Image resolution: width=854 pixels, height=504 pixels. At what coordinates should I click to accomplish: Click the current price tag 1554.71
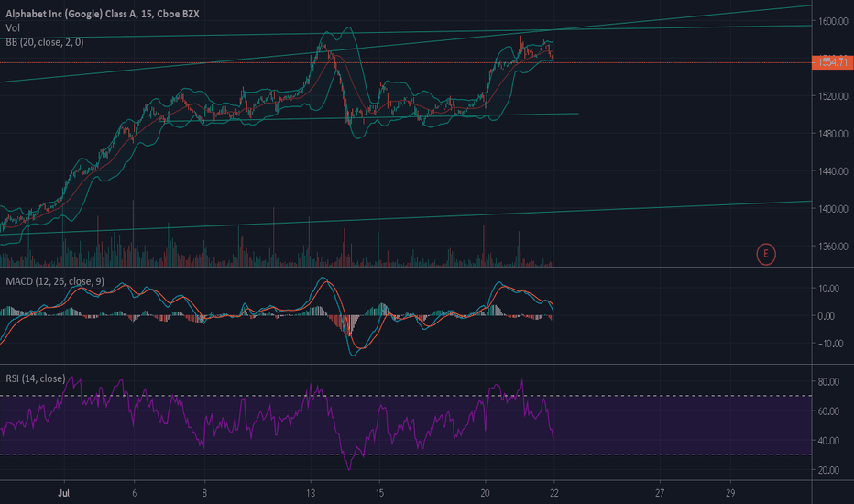tap(833, 62)
